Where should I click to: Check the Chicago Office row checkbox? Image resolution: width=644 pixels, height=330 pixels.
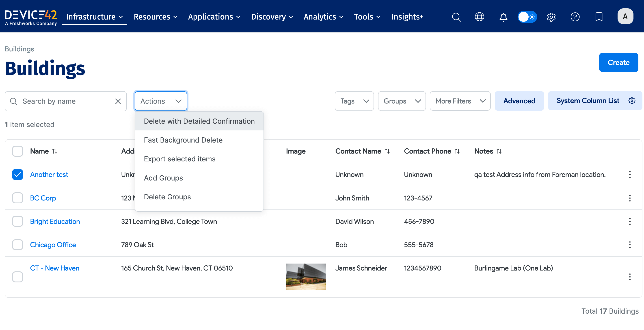(x=17, y=245)
